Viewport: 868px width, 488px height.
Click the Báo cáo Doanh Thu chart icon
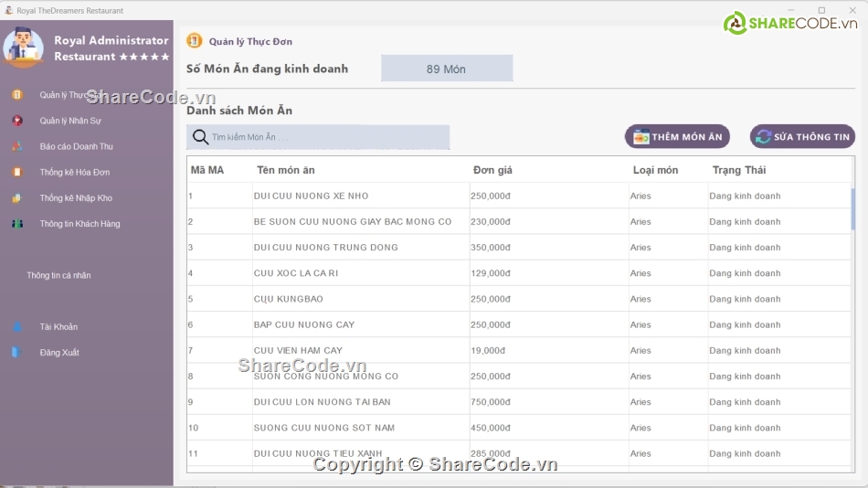16,146
